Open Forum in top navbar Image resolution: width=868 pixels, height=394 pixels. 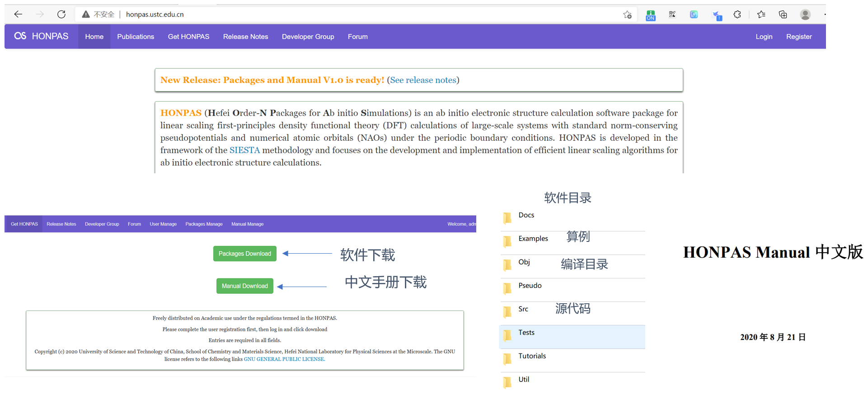click(358, 37)
